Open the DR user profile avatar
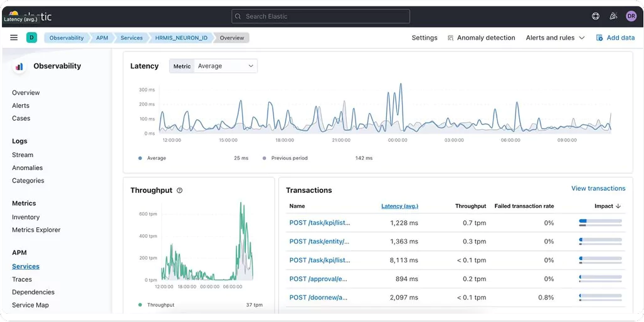The width and height of the screenshot is (644, 322). click(631, 16)
